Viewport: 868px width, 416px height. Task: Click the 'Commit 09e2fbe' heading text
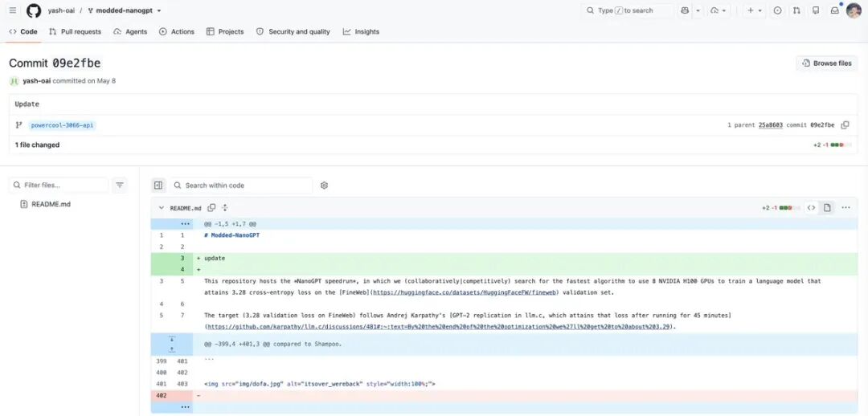[x=55, y=63]
